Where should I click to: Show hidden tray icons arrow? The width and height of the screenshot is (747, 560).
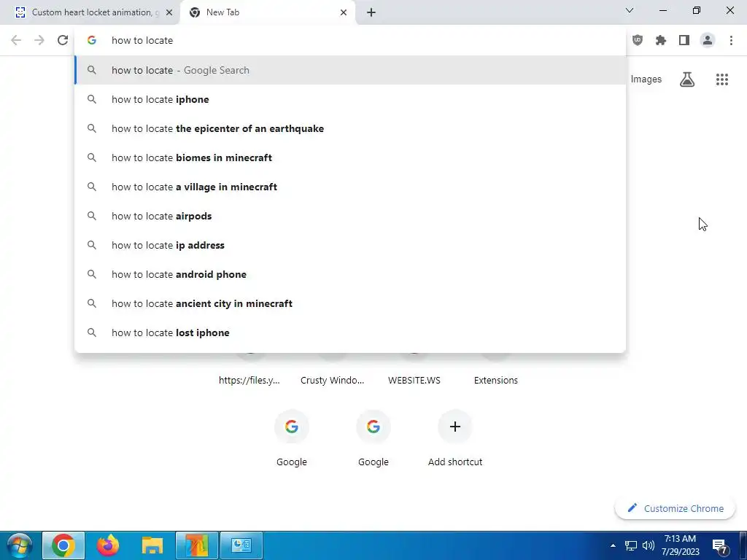pyautogui.click(x=613, y=545)
